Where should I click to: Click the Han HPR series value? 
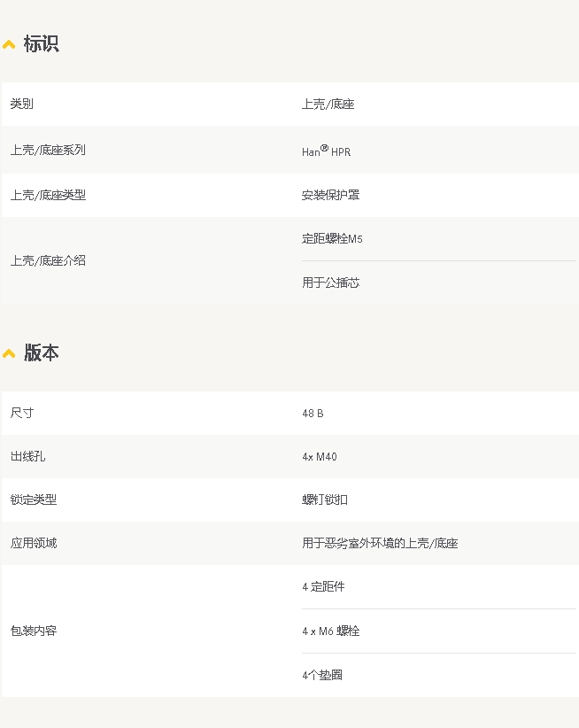tap(326, 151)
